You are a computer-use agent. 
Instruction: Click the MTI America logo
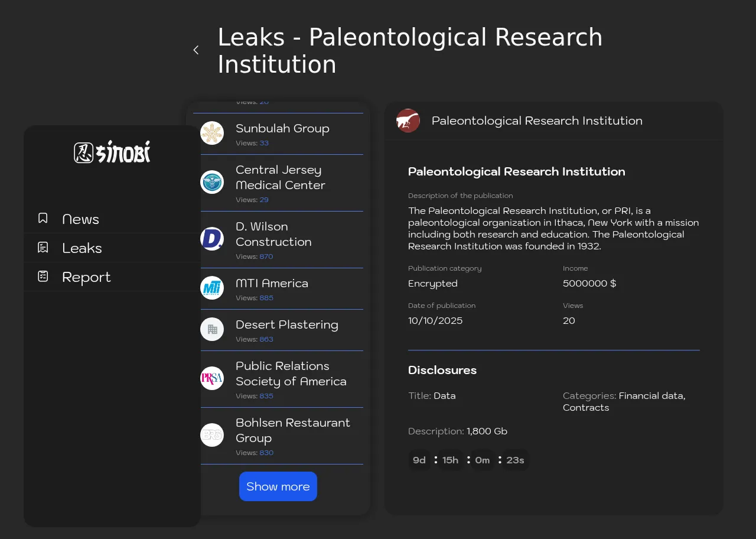tap(212, 288)
